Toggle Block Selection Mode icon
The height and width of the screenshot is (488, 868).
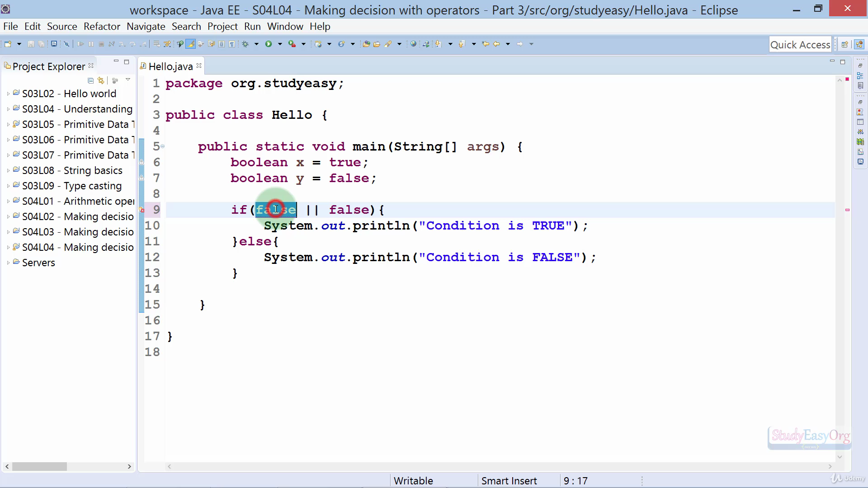point(222,44)
